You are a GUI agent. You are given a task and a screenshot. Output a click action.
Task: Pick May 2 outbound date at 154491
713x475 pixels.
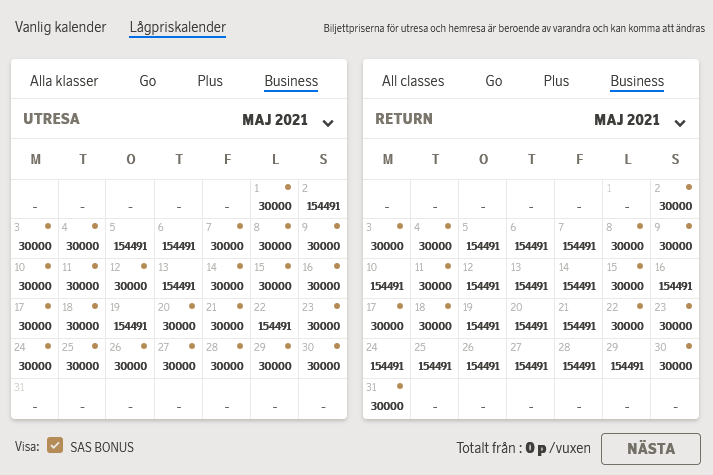(322, 198)
